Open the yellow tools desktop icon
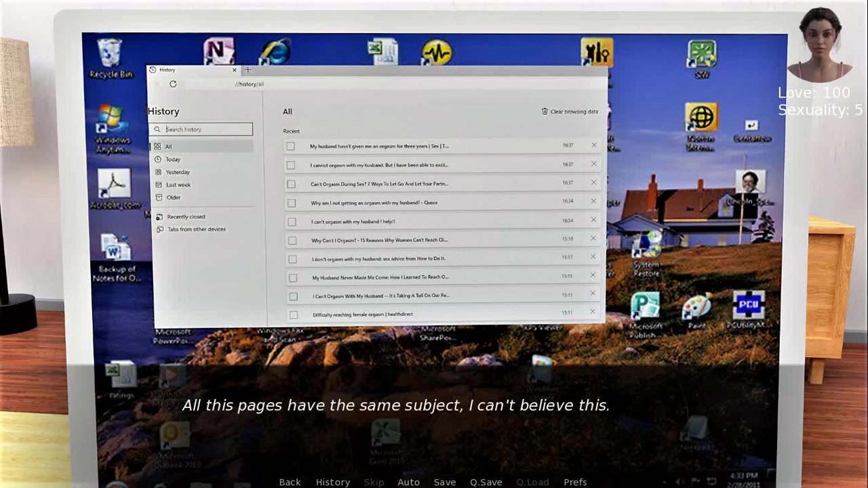Screen dimensions: 868x488 click(x=597, y=52)
